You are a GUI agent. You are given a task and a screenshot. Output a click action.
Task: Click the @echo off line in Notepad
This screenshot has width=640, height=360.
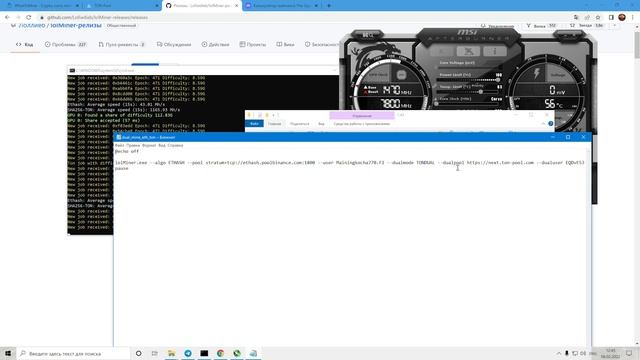point(127,151)
